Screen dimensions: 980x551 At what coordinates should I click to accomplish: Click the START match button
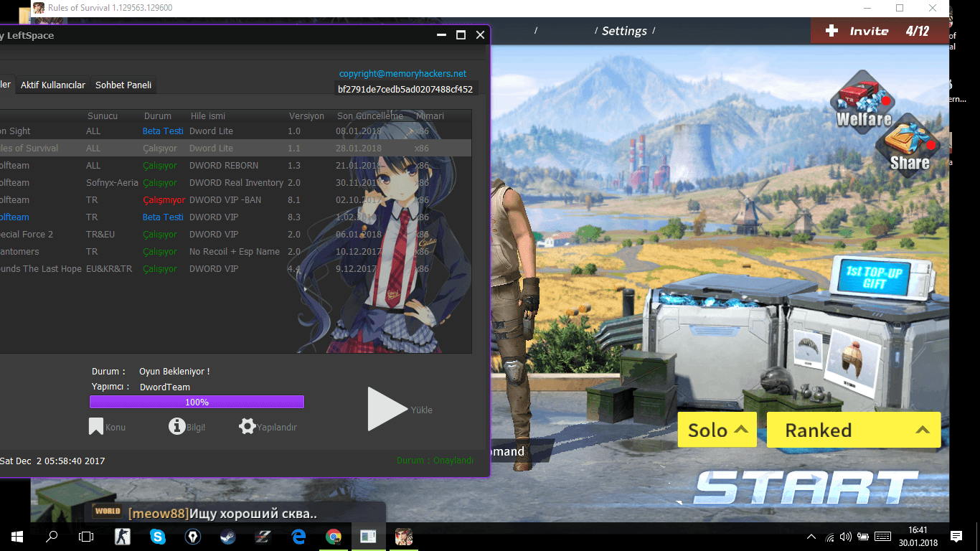pos(807,488)
